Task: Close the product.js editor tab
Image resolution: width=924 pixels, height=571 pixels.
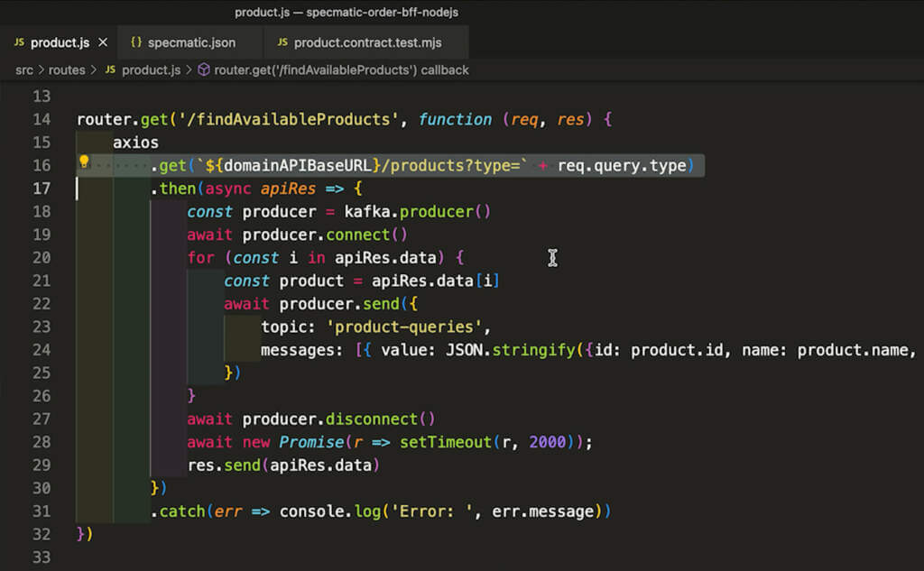Action: [103, 42]
